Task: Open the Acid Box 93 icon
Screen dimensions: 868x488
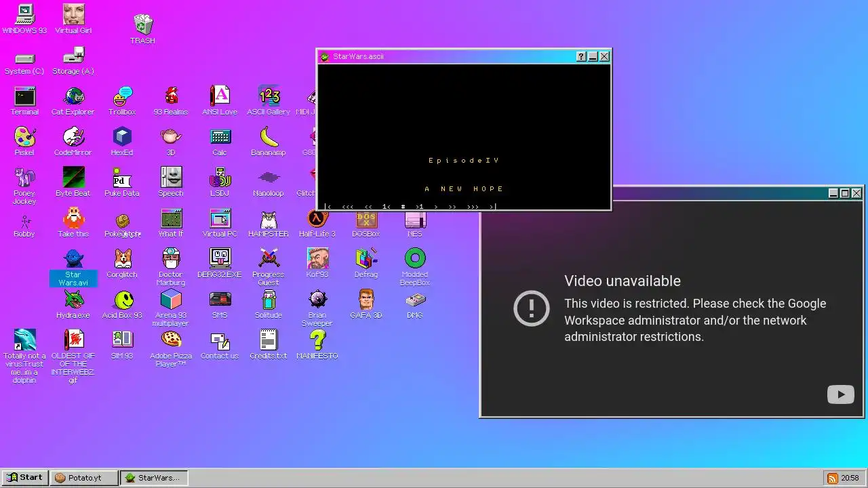Action: click(122, 304)
